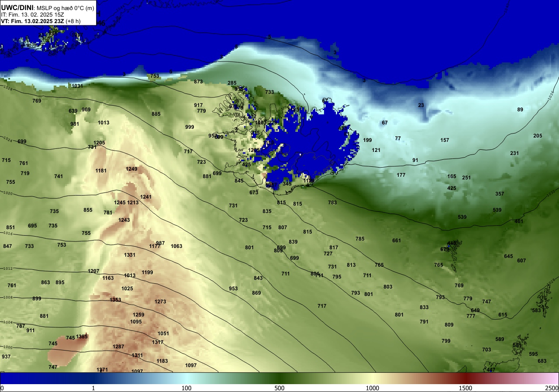Screen dimensions: 559x392
Task: Click the 1500 tick on the colour scale
Action: coord(466,388)
